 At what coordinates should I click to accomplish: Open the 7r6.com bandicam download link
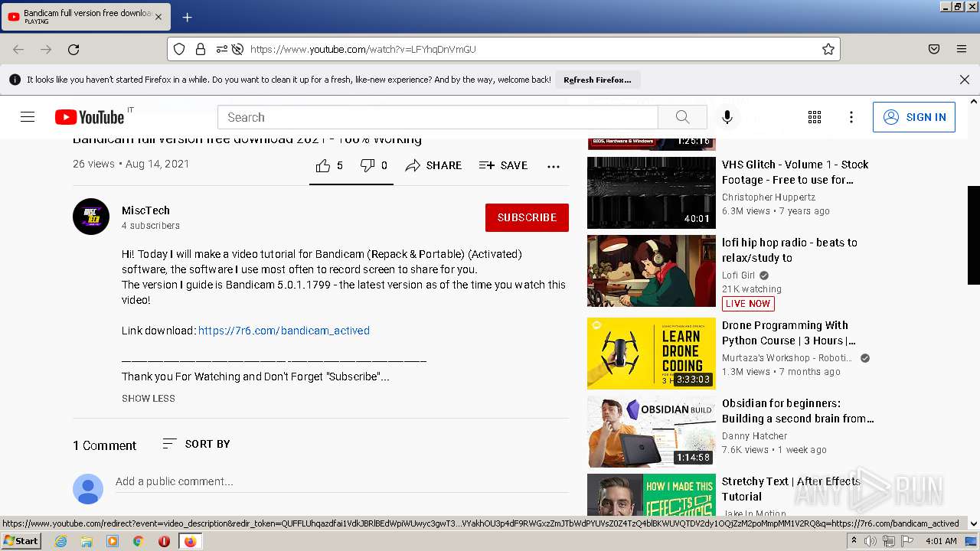284,331
